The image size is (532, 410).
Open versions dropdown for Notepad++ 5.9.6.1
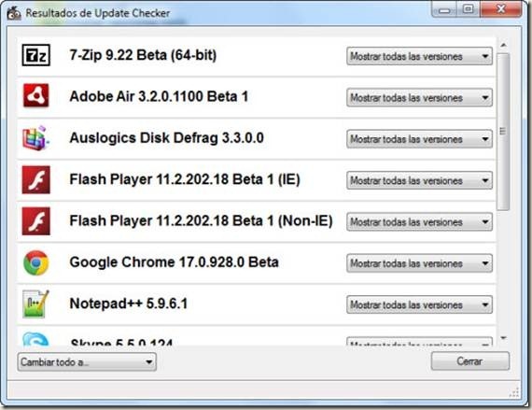coord(419,304)
